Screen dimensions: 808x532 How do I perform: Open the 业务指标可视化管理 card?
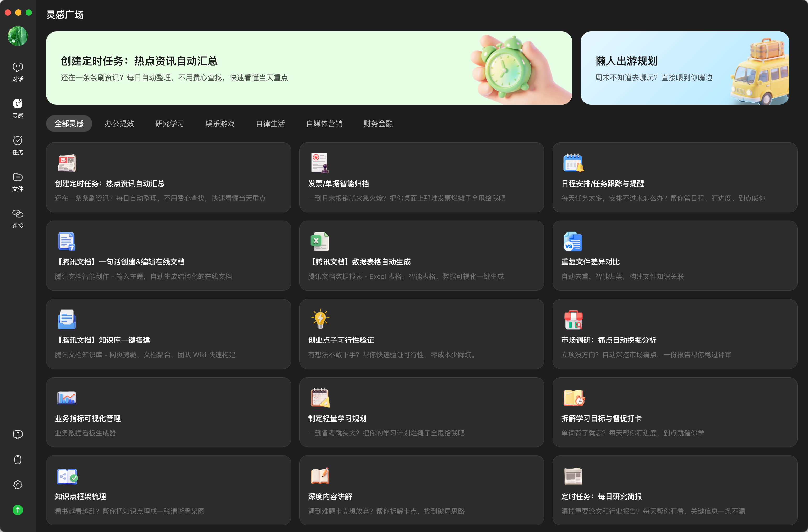168,412
